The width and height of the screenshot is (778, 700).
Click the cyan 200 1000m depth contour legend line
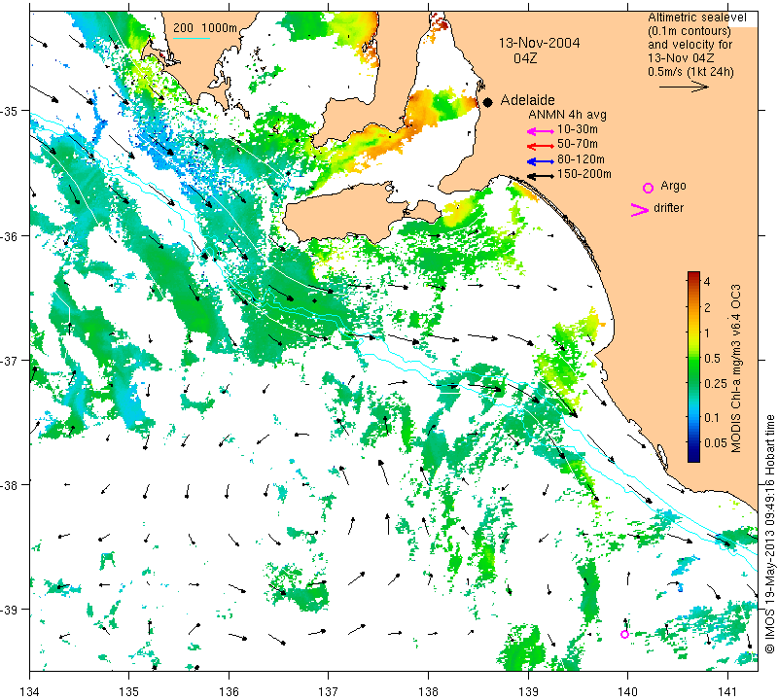pyautogui.click(x=191, y=38)
